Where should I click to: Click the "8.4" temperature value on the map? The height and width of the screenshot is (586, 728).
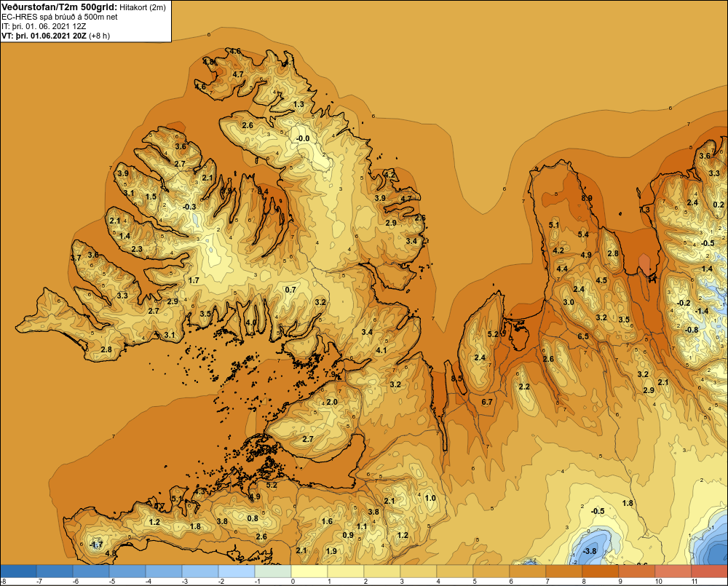pyautogui.click(x=263, y=191)
